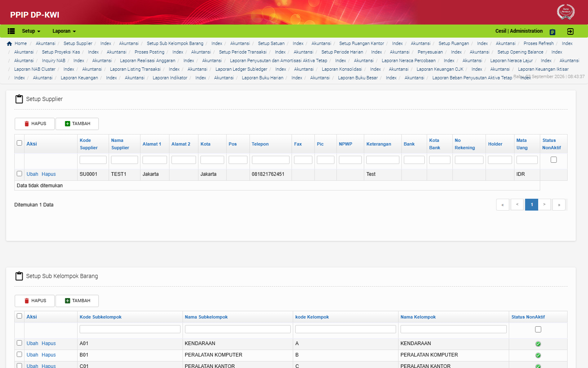Click HAPUS button in Sub Kelompok Barang section
Image resolution: width=588 pixels, height=368 pixels.
click(35, 301)
